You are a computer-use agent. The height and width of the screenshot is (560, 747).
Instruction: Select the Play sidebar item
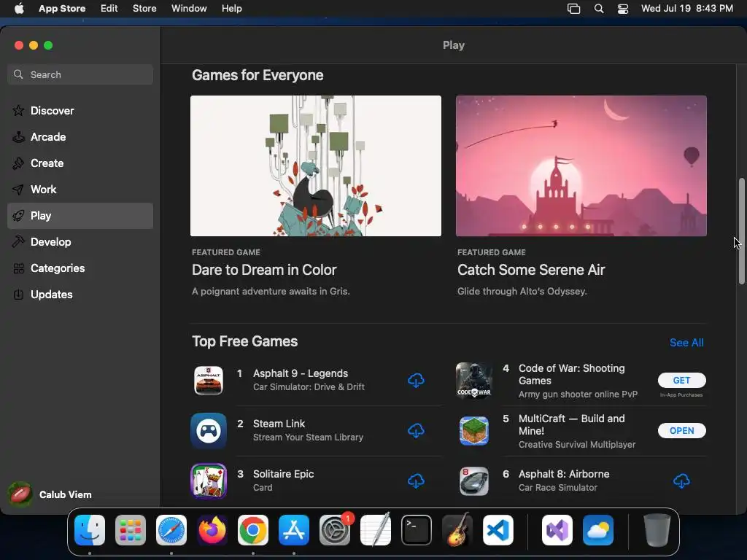[80, 216]
